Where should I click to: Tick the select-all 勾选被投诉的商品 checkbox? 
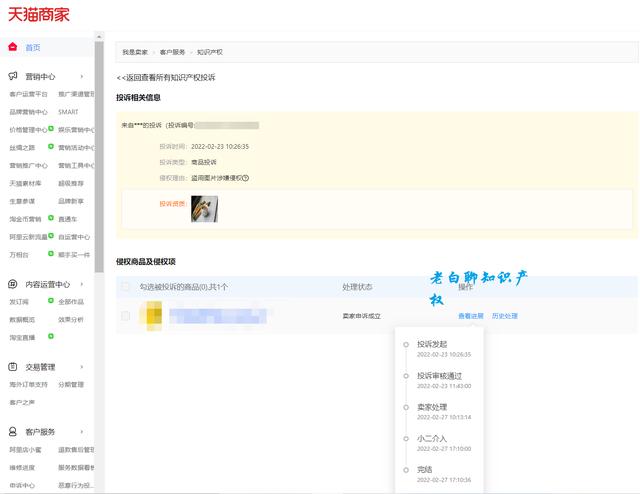[x=125, y=287]
